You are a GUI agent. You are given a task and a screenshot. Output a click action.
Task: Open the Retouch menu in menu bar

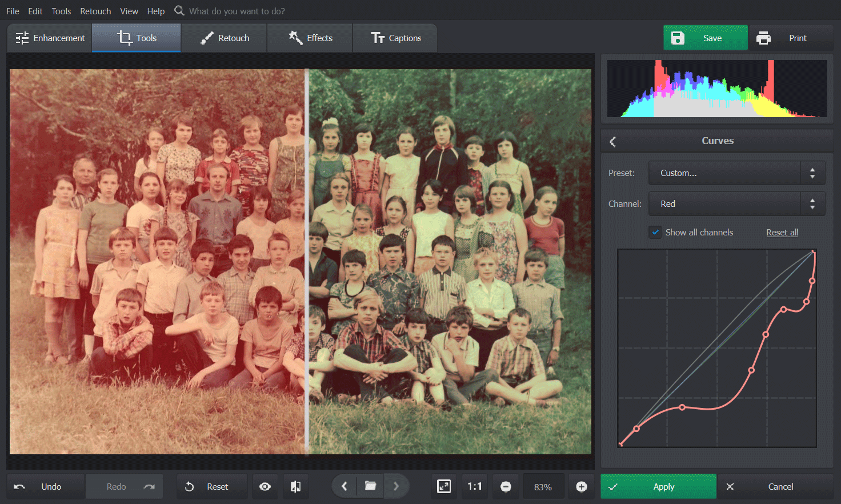pyautogui.click(x=95, y=11)
